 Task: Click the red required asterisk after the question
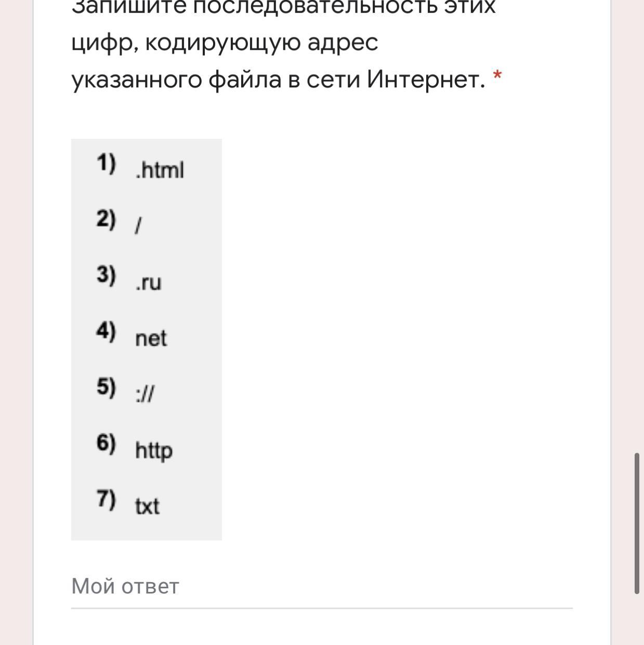(497, 76)
